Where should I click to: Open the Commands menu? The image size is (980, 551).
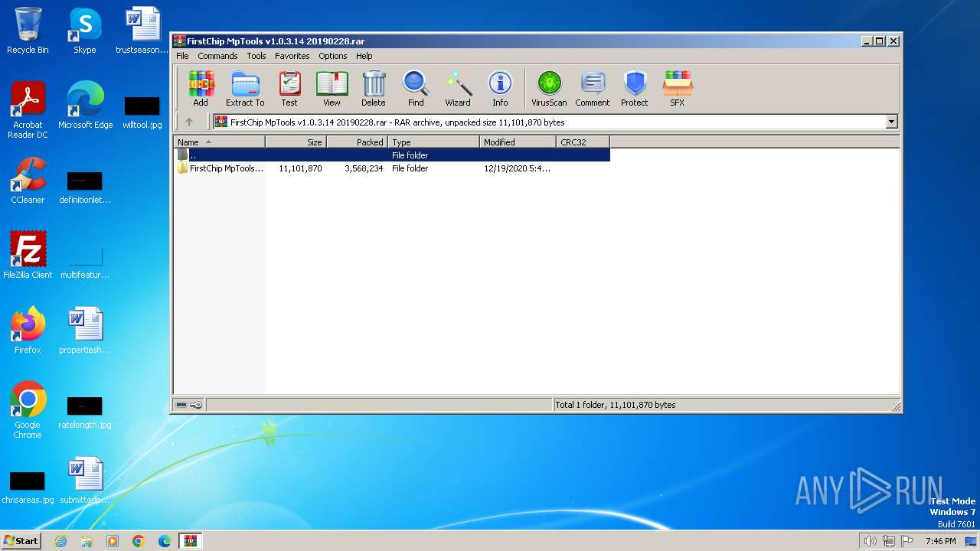pyautogui.click(x=217, y=56)
